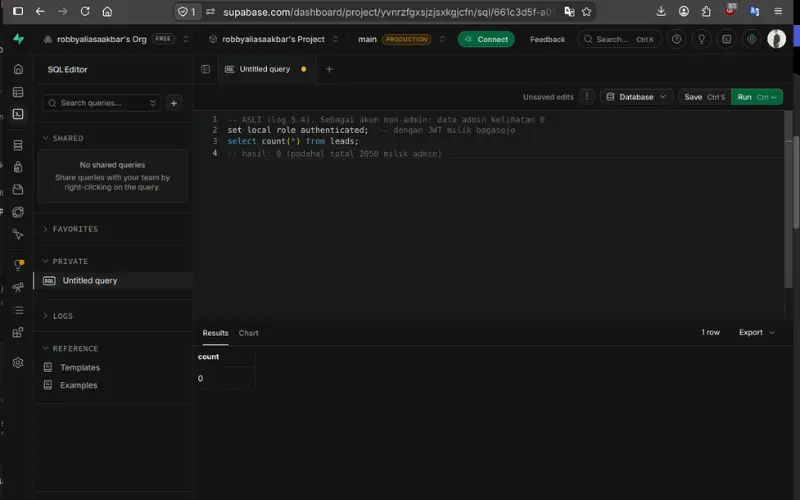
Task: Add a new query tab with plus
Action: click(329, 69)
